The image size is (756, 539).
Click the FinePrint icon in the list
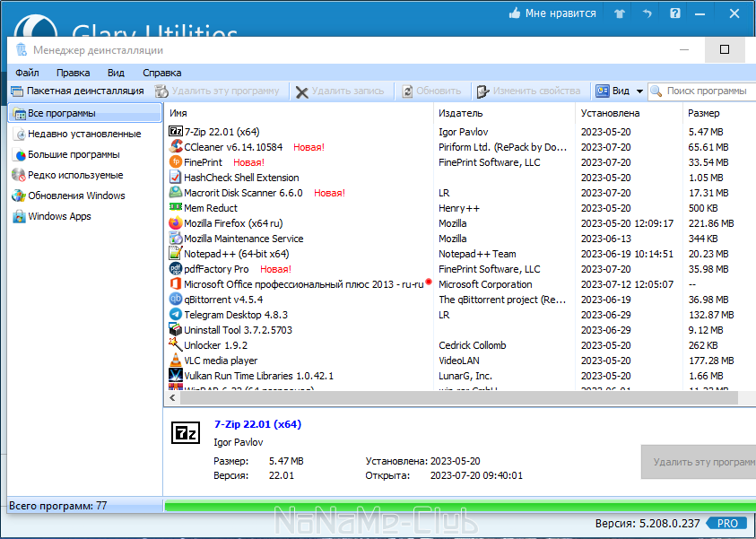click(176, 162)
